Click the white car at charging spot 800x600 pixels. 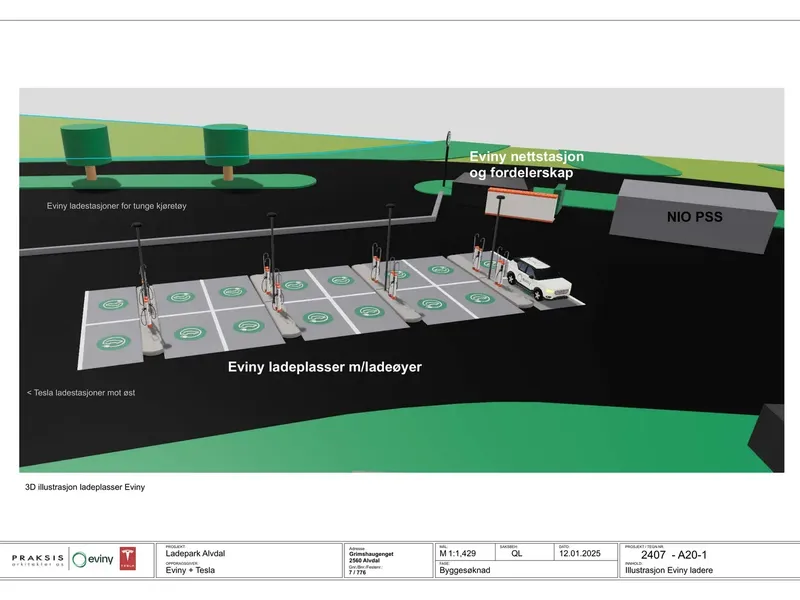[538, 278]
